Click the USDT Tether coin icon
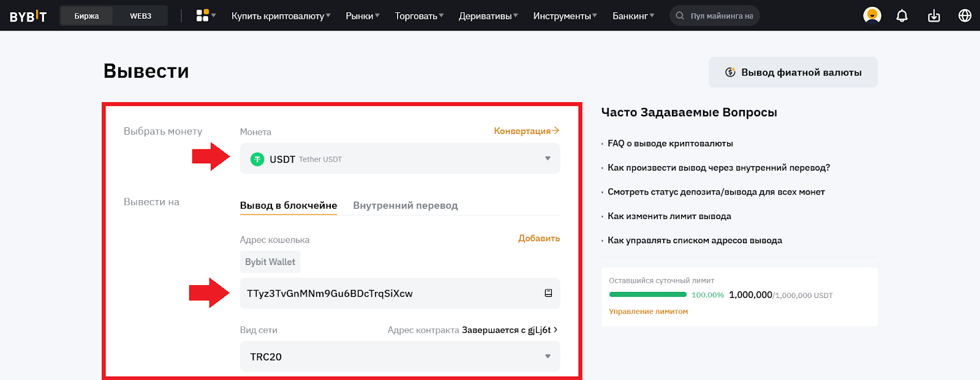The image size is (980, 380). click(x=257, y=159)
